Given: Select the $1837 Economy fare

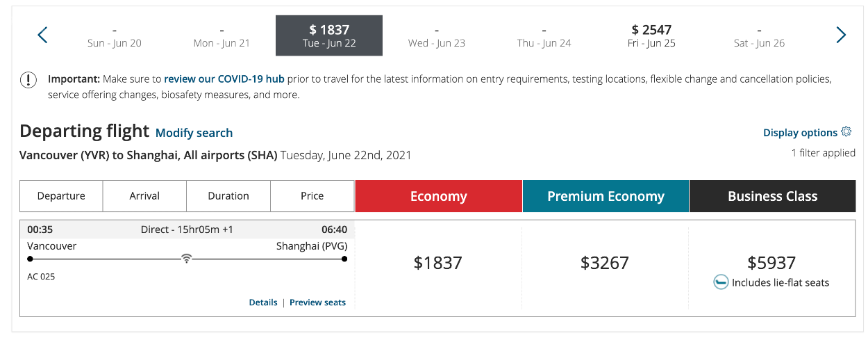Looking at the screenshot, I should pos(438,263).
